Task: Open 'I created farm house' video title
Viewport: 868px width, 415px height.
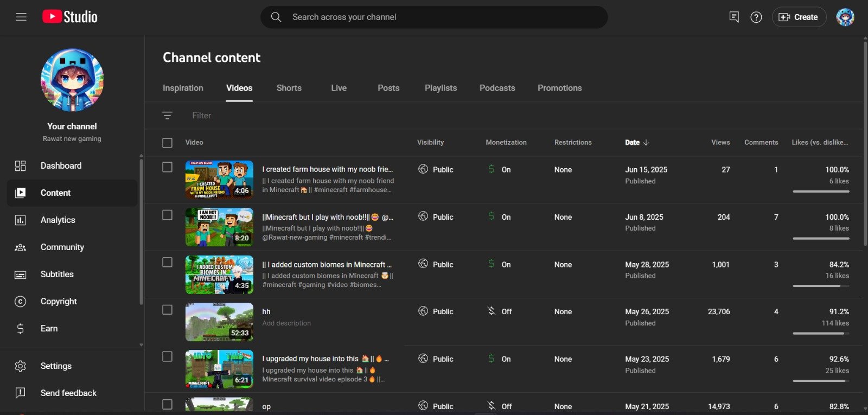Action: pyautogui.click(x=327, y=169)
